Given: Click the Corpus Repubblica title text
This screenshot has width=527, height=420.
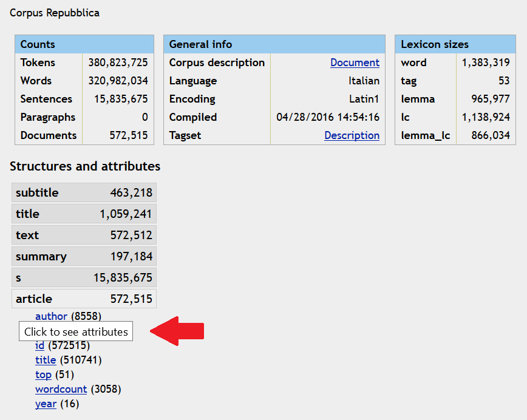Looking at the screenshot, I should click(x=55, y=13).
